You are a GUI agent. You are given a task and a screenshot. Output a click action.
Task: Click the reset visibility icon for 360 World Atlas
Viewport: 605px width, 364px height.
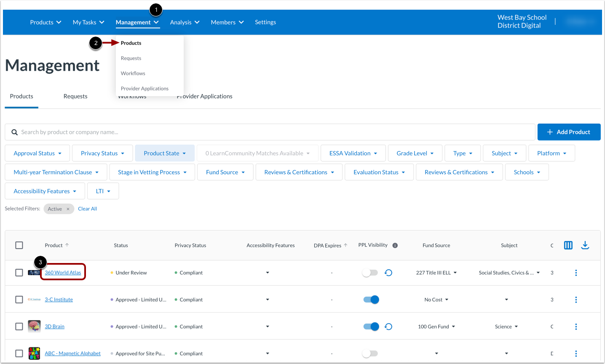(388, 273)
